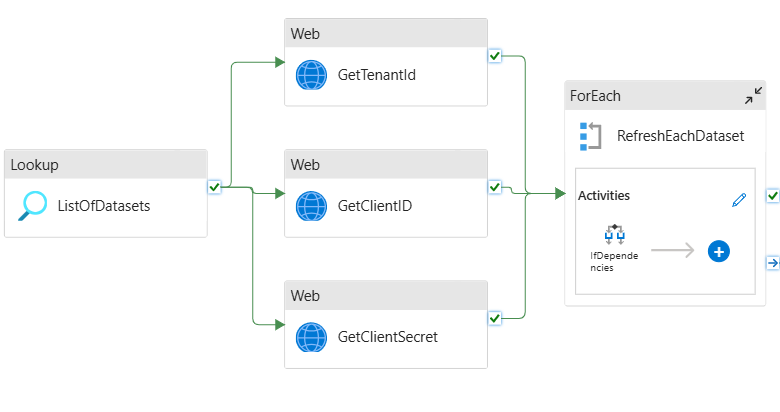Screen dimensions: 780x412
Task: Click the globe icon on GetClientSecret
Action: pyautogui.click(x=312, y=337)
